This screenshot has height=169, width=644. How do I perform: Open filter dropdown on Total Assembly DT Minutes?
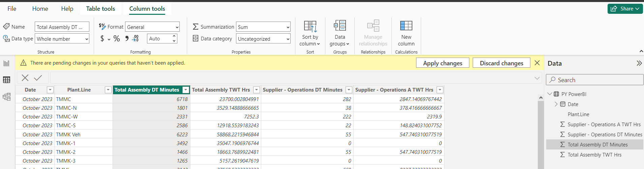185,90
